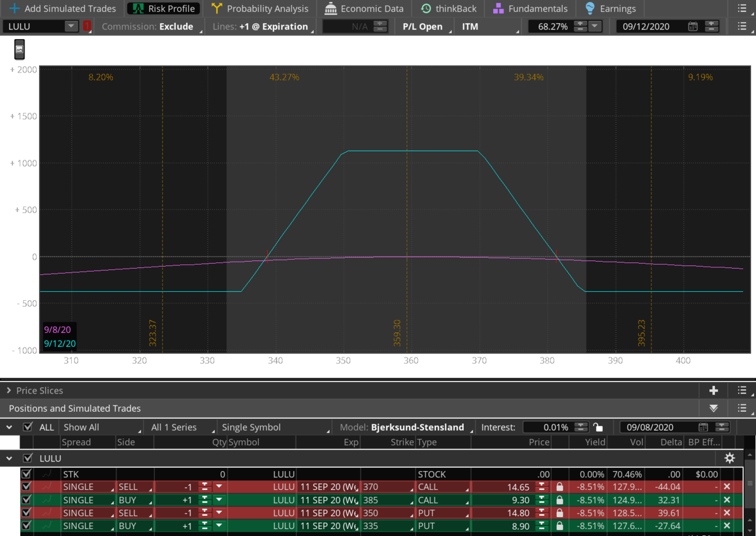756x536 pixels.
Task: Open calendar picker for 09/12/2020
Action: pos(693,26)
